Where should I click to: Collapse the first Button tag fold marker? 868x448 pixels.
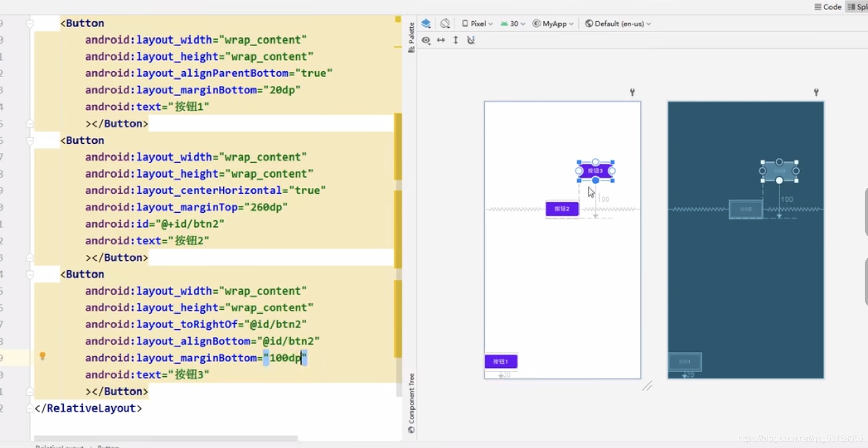30,23
